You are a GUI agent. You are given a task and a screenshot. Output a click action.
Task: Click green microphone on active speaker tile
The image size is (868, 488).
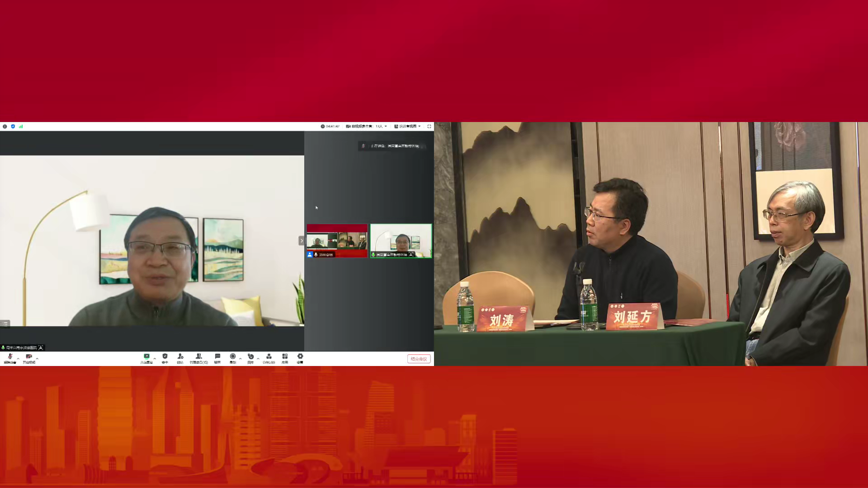point(373,255)
